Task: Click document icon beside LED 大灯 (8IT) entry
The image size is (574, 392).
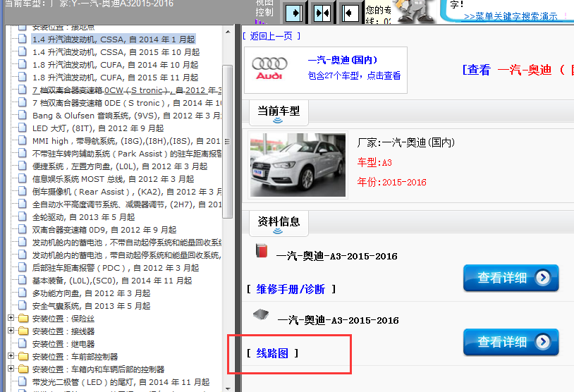Action: coord(23,128)
